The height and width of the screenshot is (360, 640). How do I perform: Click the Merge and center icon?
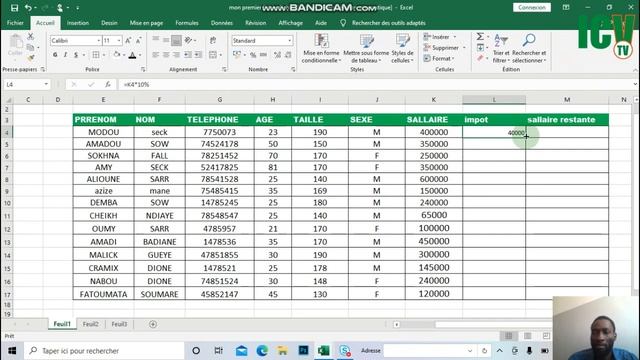point(213,55)
